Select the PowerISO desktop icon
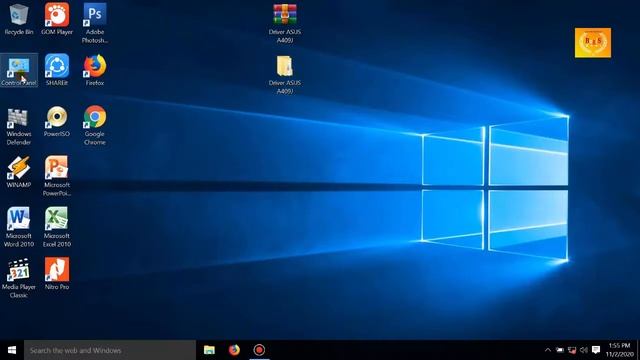Screen dimensions: 640x360 (57, 122)
